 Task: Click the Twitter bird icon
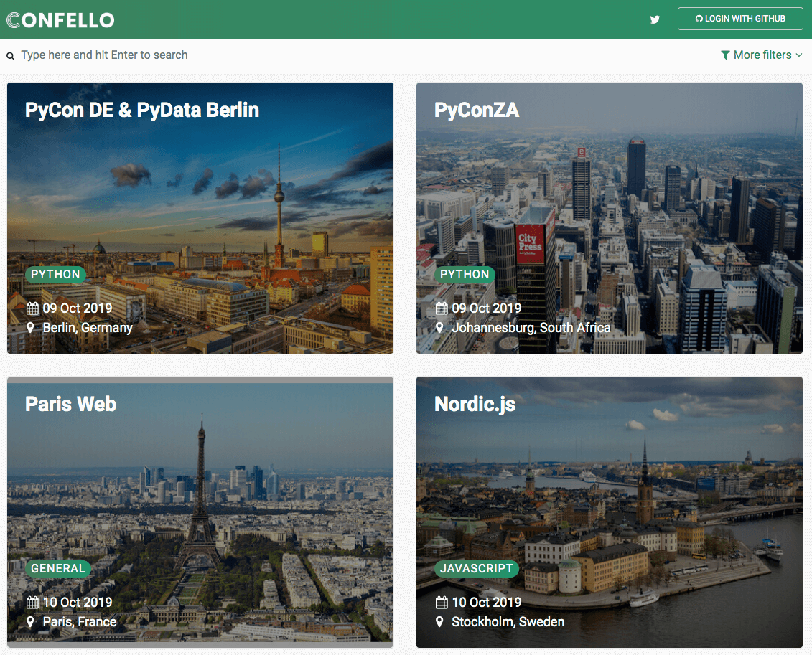(x=655, y=19)
